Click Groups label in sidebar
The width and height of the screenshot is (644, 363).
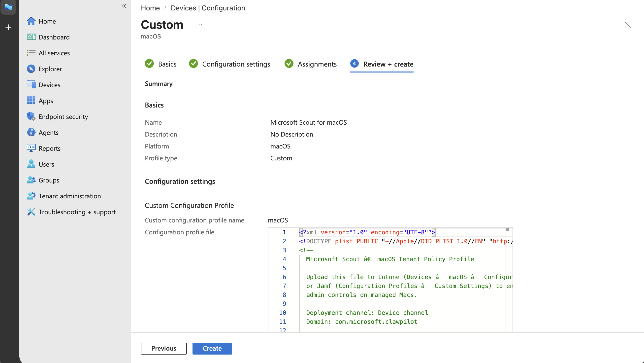49,180
